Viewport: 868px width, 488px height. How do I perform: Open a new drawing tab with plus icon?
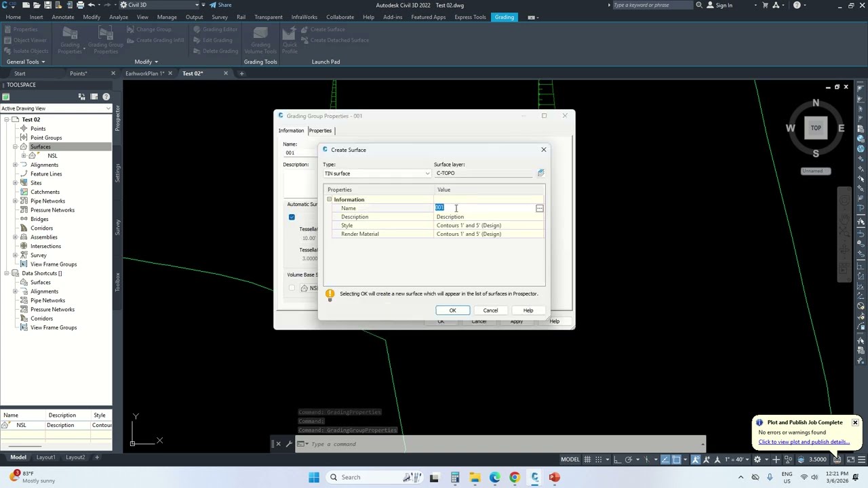click(x=241, y=73)
